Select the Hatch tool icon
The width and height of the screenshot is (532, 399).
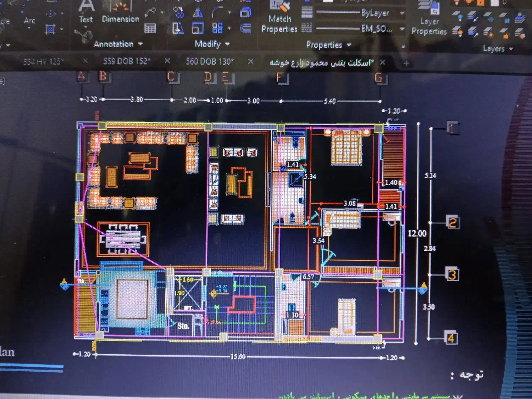click(50, 29)
